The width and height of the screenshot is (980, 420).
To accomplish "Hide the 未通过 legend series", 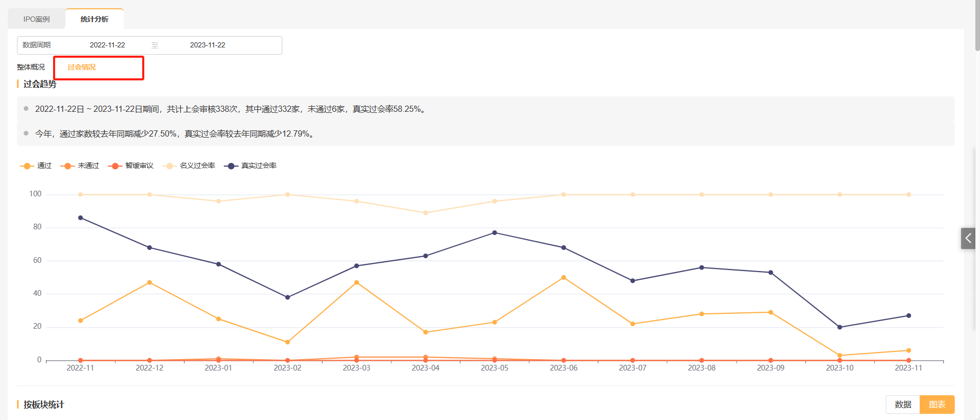I will (80, 165).
